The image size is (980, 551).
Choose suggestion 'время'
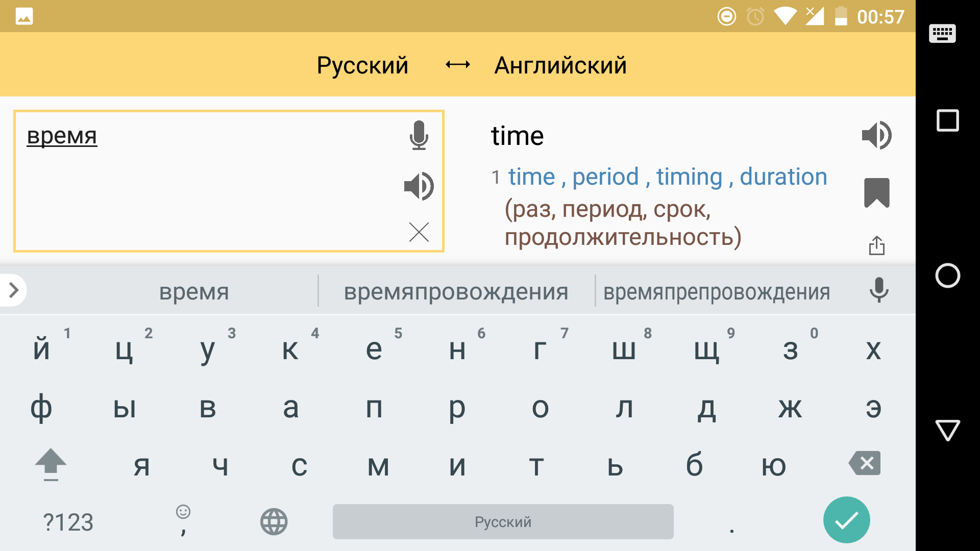(194, 292)
